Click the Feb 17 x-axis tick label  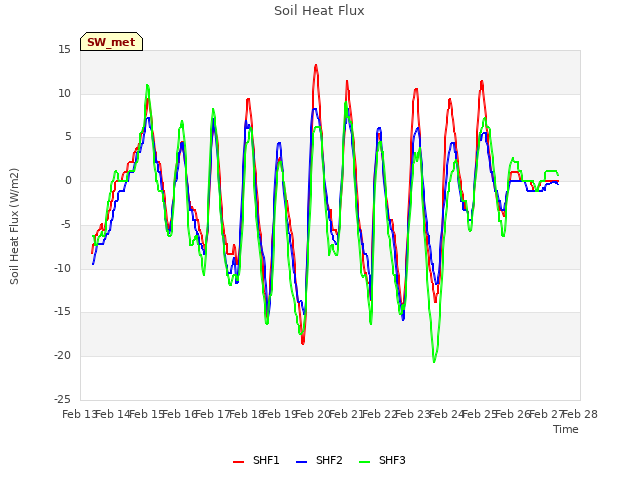click(213, 414)
